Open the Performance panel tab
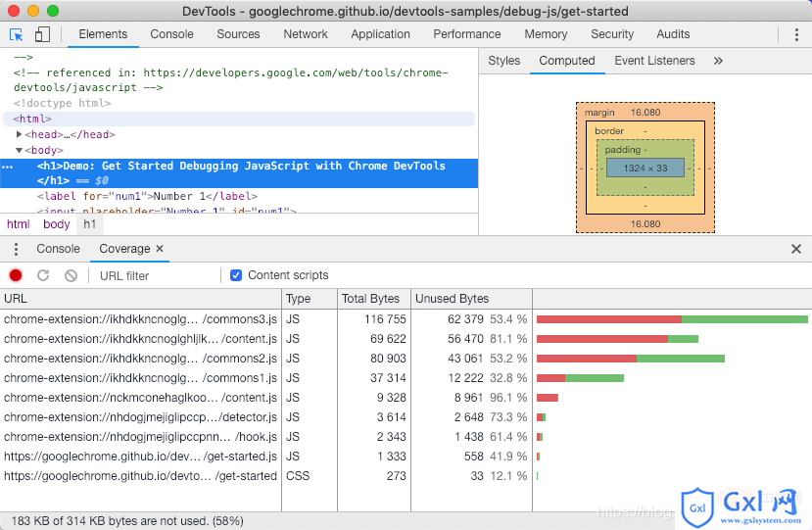 click(x=467, y=34)
